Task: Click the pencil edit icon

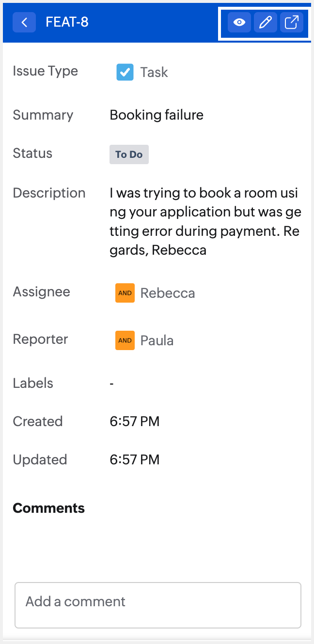Action: pyautogui.click(x=265, y=23)
